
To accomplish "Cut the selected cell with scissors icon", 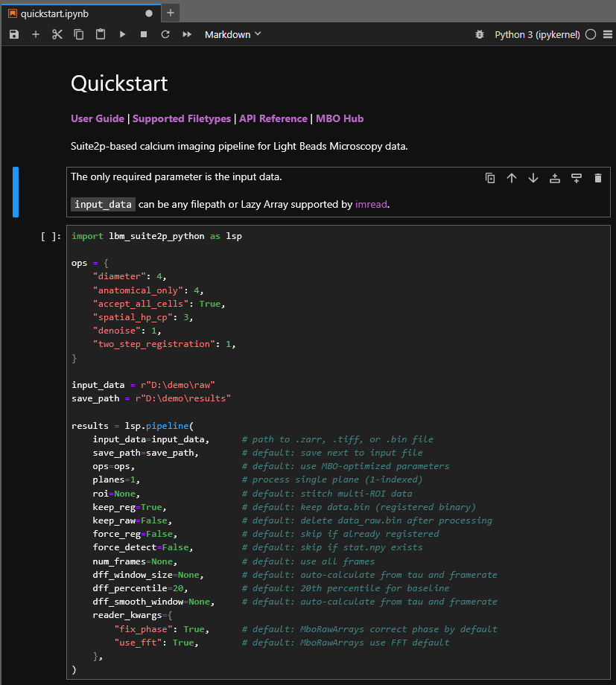I will 57,34.
